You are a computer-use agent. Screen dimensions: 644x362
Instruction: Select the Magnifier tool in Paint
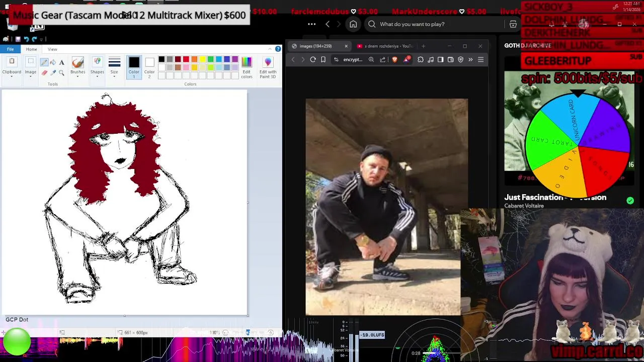61,73
